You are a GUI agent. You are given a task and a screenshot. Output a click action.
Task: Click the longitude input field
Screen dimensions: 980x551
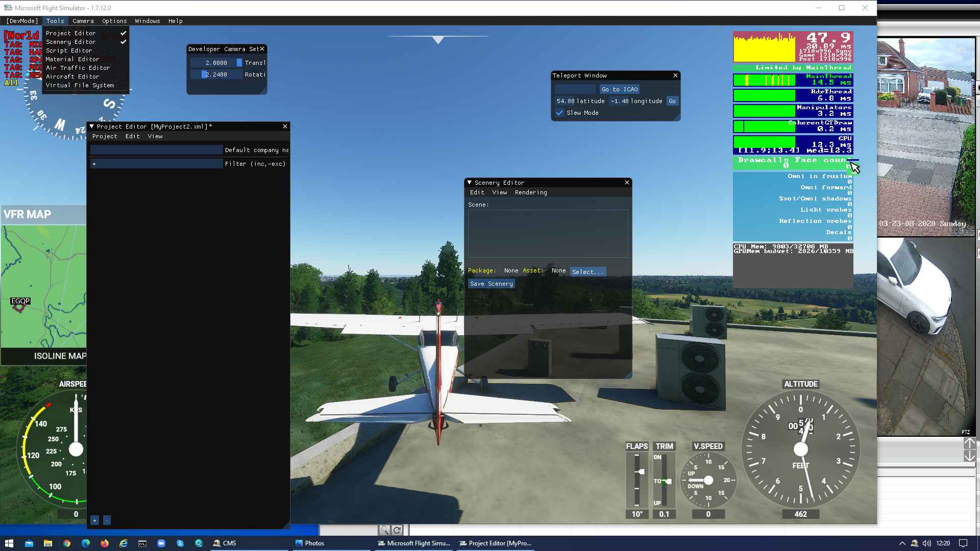pyautogui.click(x=620, y=101)
